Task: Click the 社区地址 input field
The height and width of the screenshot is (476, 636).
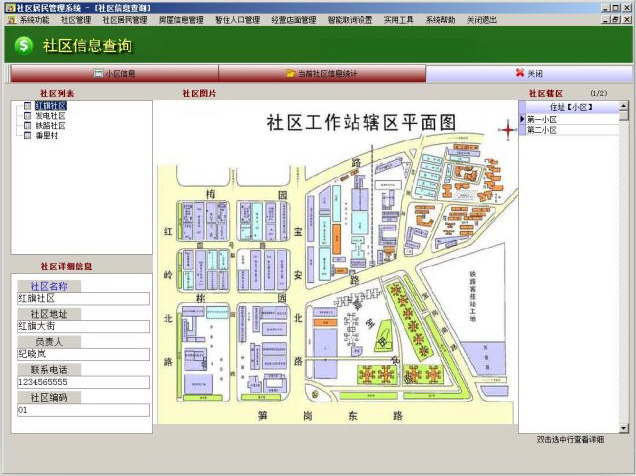Action: coord(83,326)
